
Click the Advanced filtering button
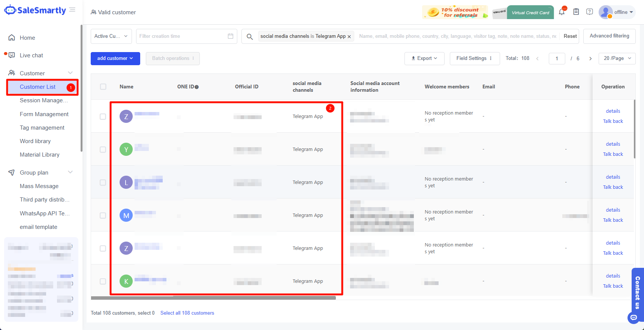coord(609,36)
